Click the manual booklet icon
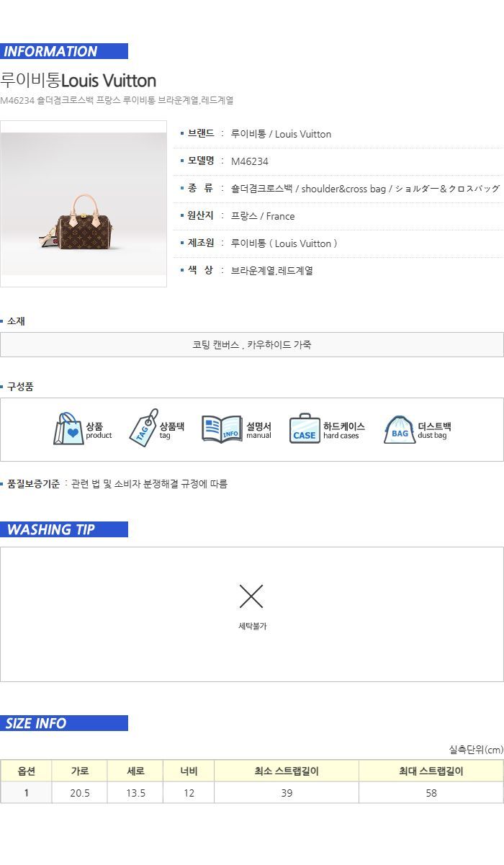Screen dimensions: 504x865 221,429
